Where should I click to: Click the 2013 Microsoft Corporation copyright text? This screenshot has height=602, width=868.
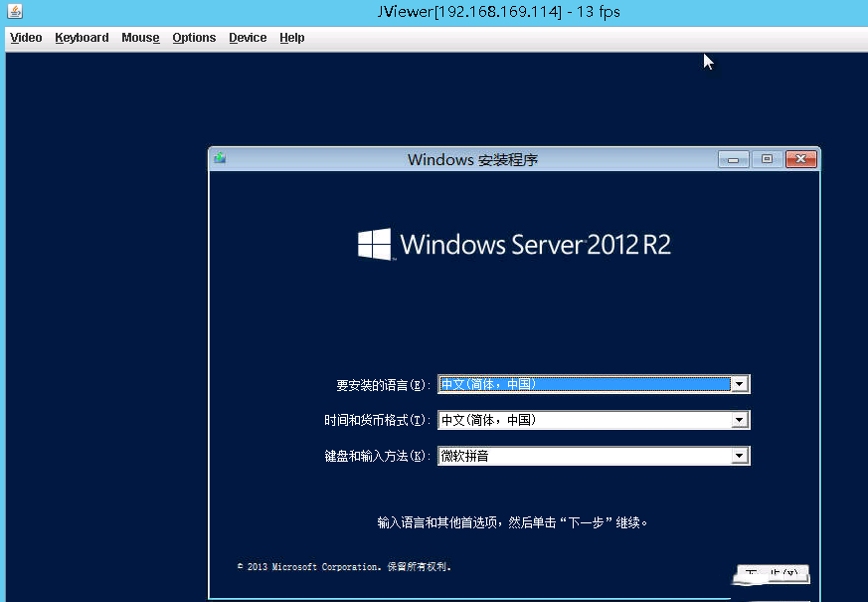344,566
